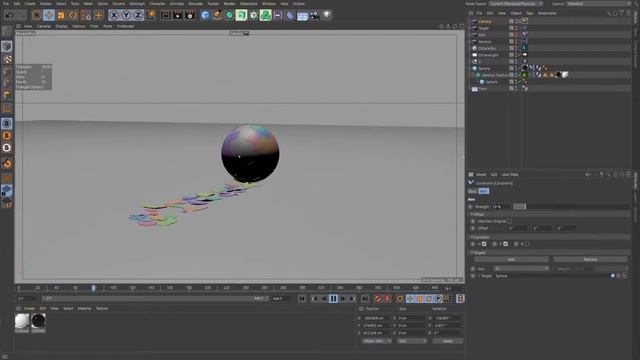Screen dimensions: 640x360
Task: Open the MoGraph cloner green icon
Action: coord(266,16)
